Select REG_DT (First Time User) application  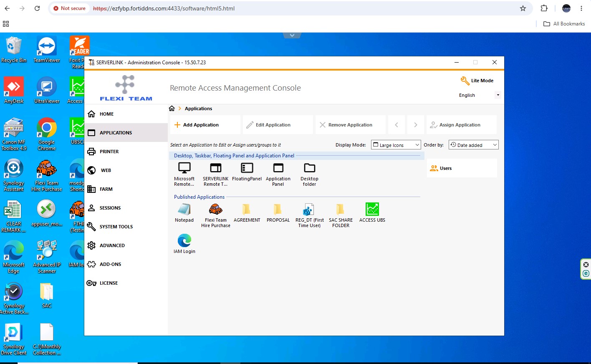coord(309,215)
